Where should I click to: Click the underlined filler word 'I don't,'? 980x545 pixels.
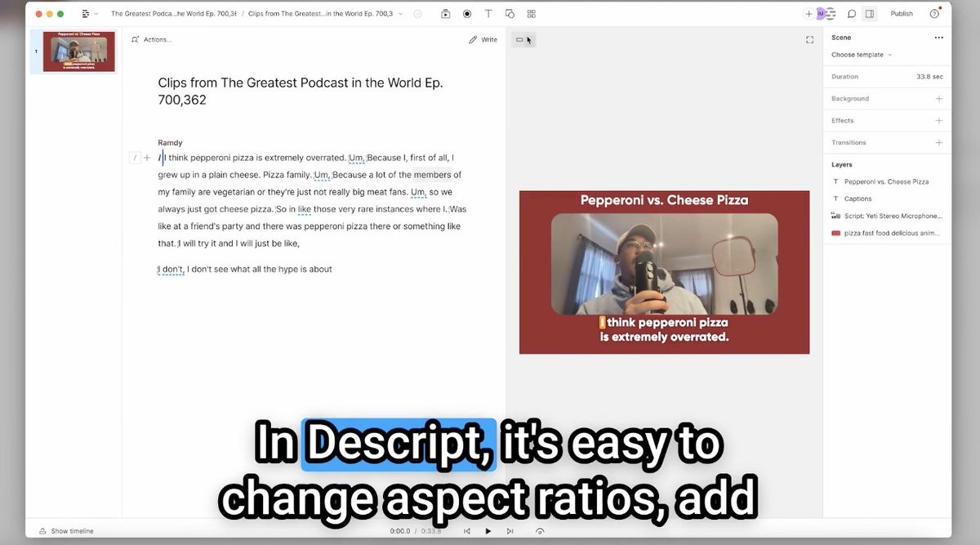click(x=171, y=269)
